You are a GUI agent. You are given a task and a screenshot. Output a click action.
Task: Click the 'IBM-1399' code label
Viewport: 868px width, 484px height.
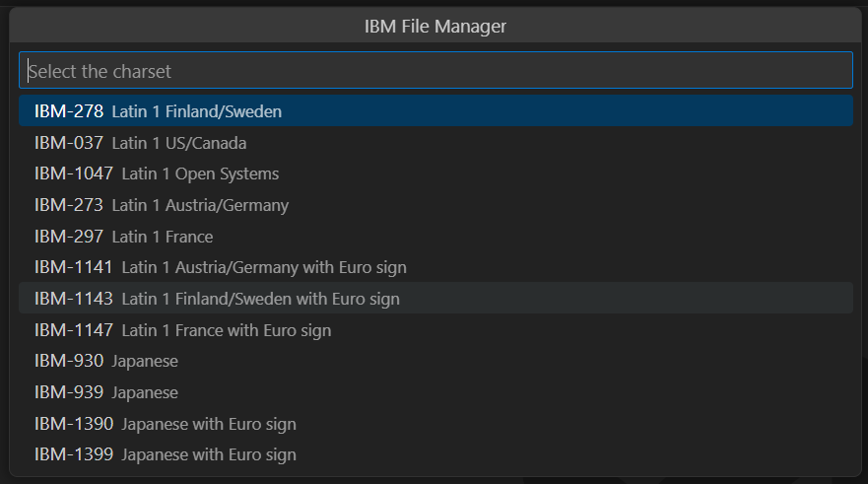(x=73, y=454)
